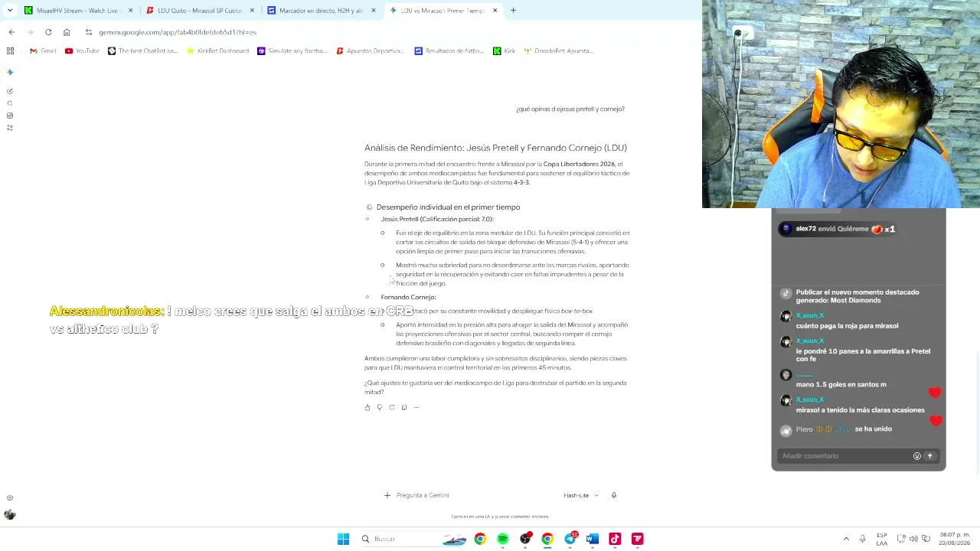980x551 pixels.
Task: Switch to Marcador en directo tab
Action: point(322,11)
